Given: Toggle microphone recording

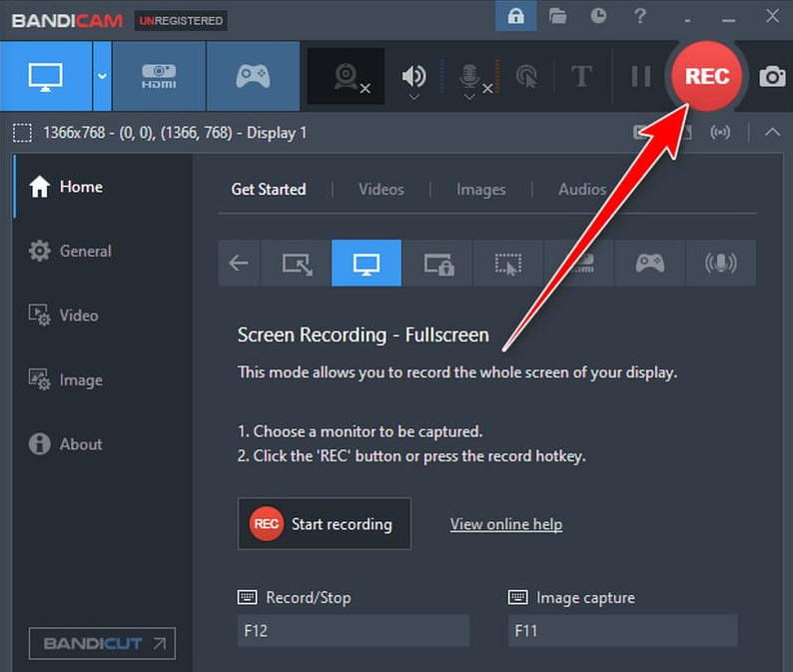Looking at the screenshot, I should (x=469, y=76).
